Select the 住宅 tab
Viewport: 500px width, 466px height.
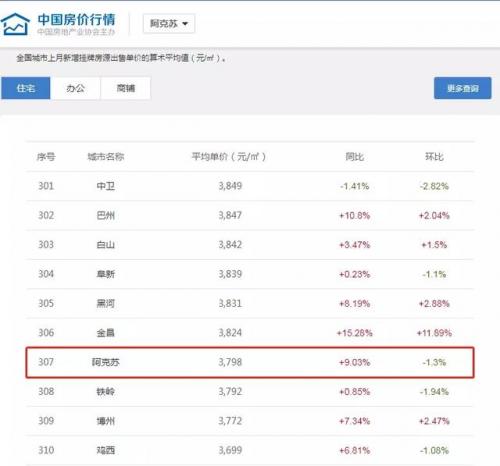click(26, 88)
